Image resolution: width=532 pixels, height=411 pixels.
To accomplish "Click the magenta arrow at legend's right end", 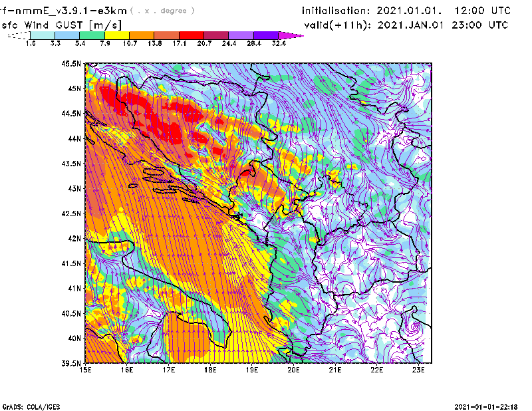I will pyautogui.click(x=291, y=35).
